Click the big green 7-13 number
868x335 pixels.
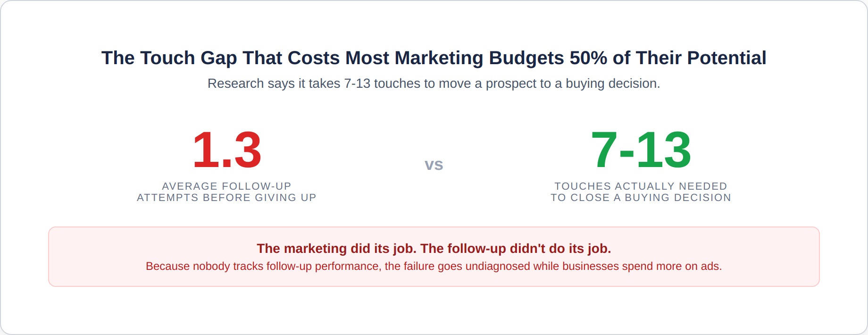click(x=641, y=150)
